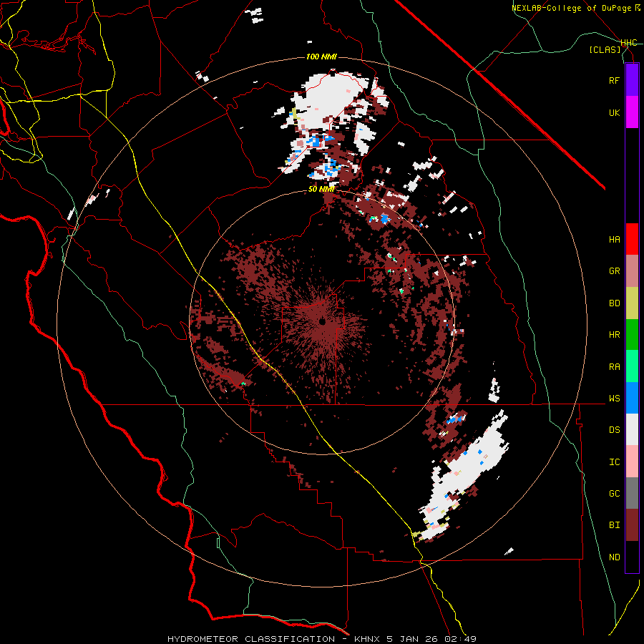Select the BD yellow legend block
The width and height of the screenshot is (644, 644).
click(x=632, y=303)
